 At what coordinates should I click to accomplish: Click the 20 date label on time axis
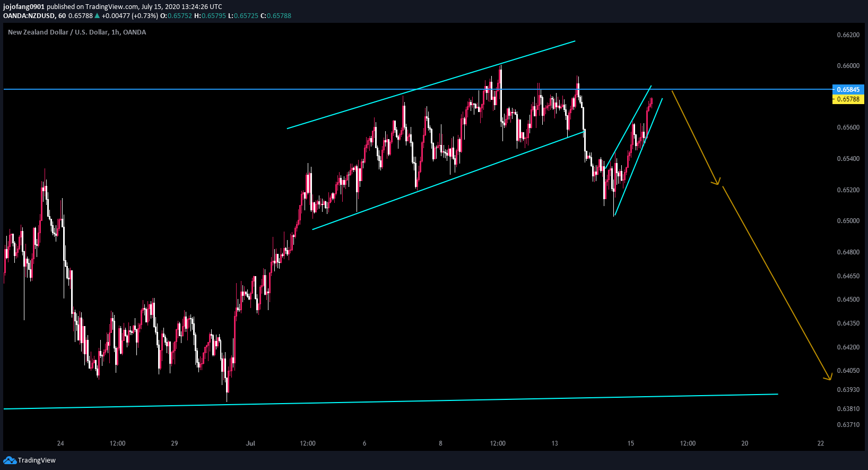[744, 443]
